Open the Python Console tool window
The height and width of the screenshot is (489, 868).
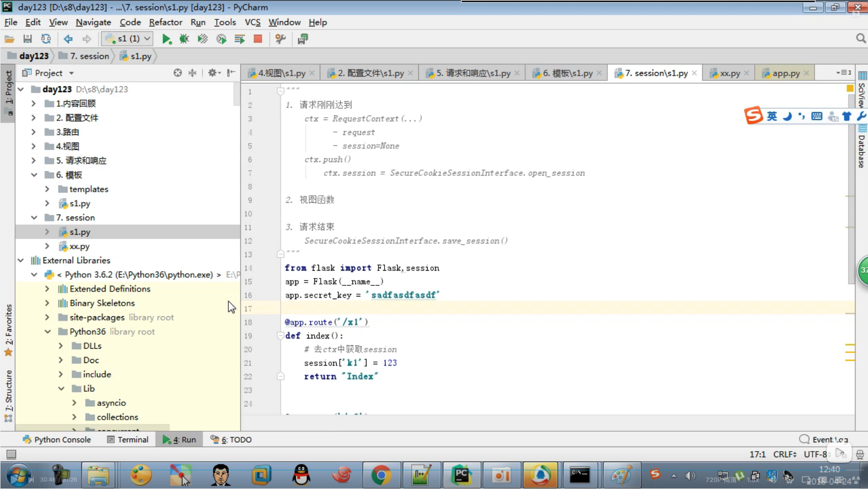[57, 440]
